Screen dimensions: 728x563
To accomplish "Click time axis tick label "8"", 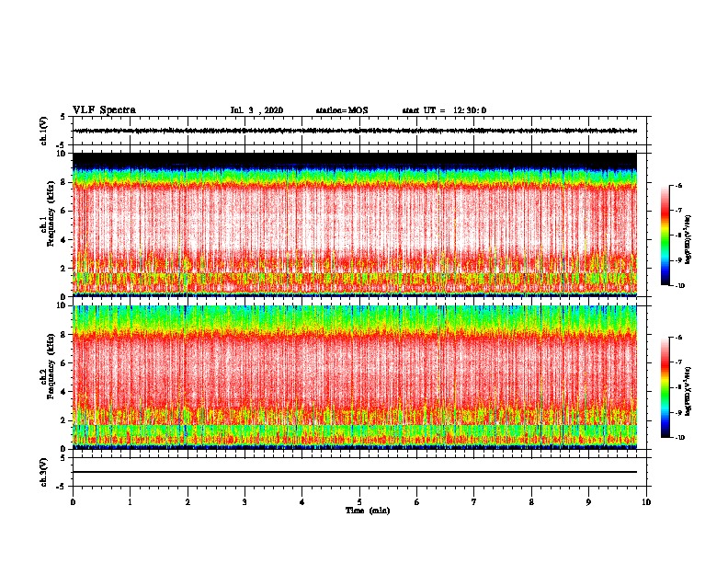I will click(x=531, y=502).
